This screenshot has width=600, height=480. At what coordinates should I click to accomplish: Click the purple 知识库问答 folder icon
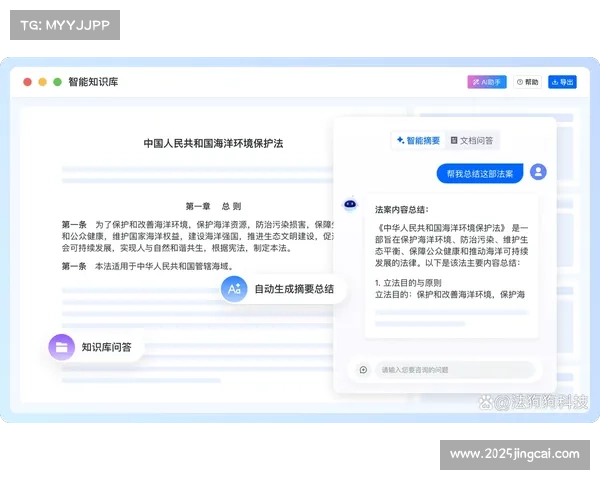[61, 347]
